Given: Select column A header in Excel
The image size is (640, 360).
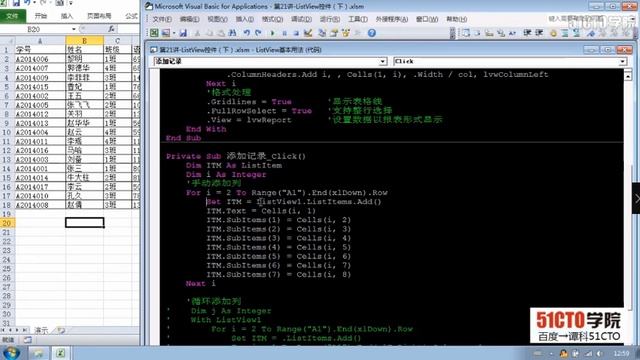Looking at the screenshot, I should [x=40, y=40].
